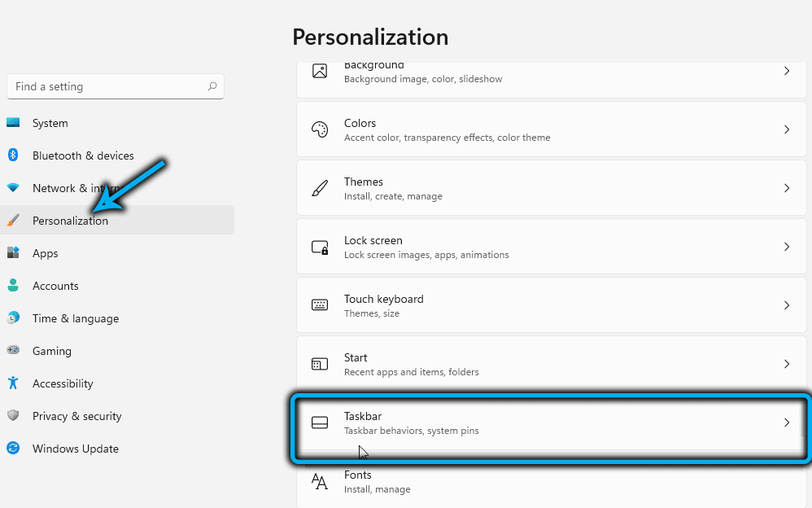The height and width of the screenshot is (508, 812).
Task: Click the Fonts icon
Action: pyautogui.click(x=320, y=481)
